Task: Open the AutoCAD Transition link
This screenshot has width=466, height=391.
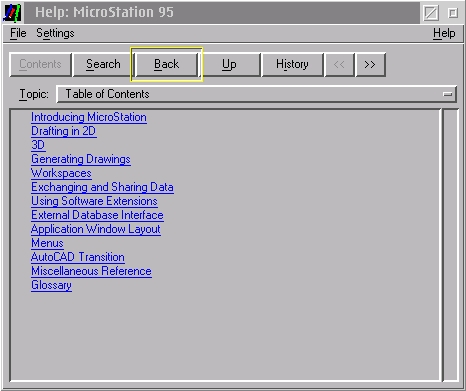Action: [78, 257]
